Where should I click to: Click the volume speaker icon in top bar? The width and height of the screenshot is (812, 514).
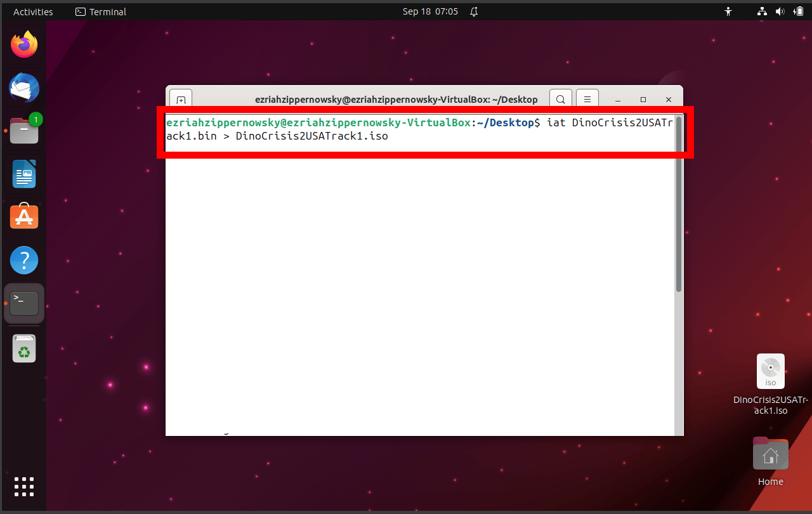[780, 11]
